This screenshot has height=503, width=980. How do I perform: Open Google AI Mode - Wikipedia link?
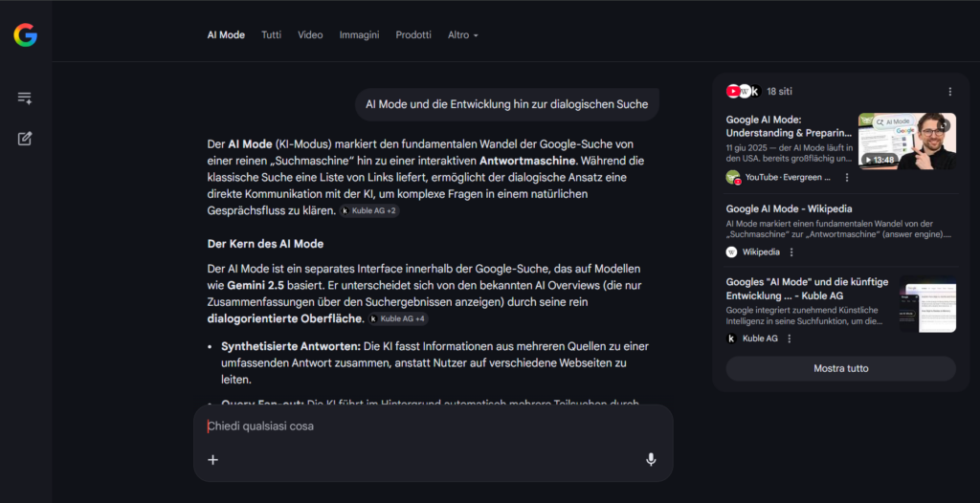click(x=789, y=208)
